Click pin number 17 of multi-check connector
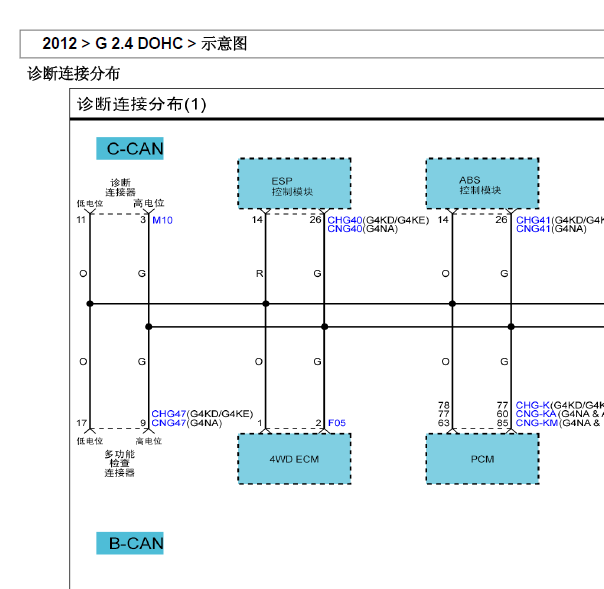 81,423
